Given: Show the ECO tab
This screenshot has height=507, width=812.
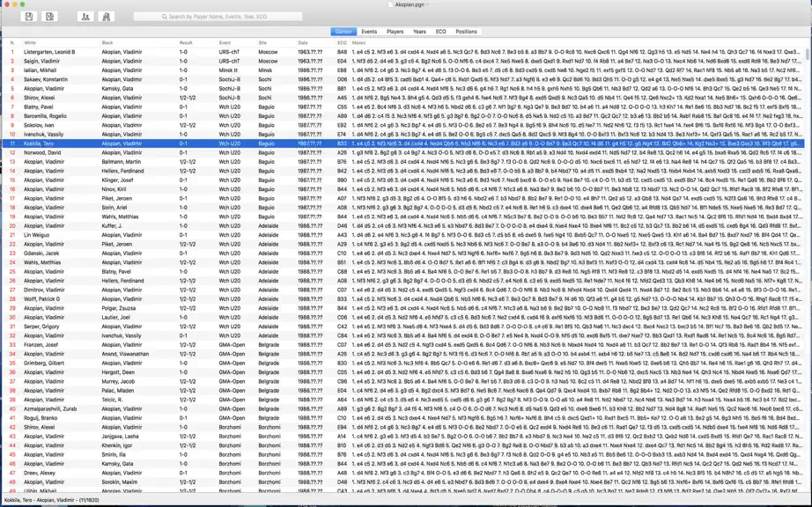Looking at the screenshot, I should [440, 32].
